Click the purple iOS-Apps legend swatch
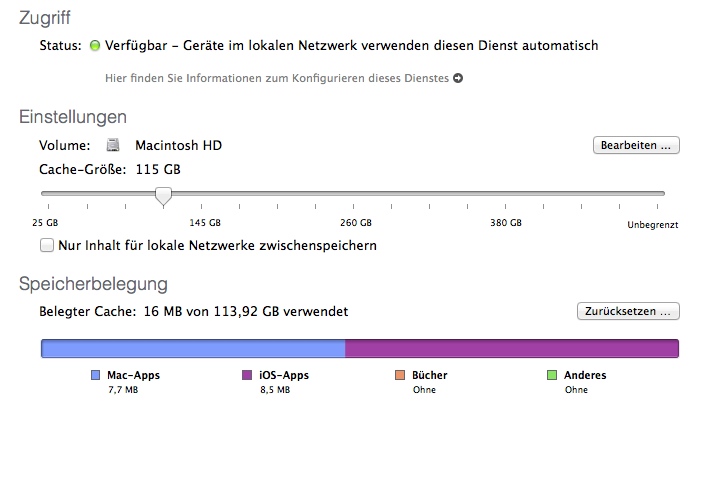Viewport: 715px width, 486px height. click(x=247, y=376)
